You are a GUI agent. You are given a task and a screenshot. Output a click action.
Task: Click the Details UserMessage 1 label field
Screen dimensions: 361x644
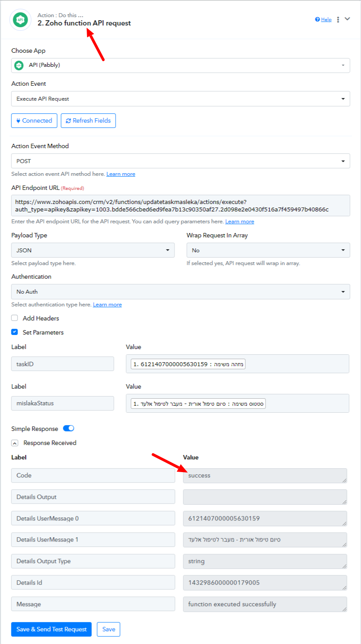click(93, 539)
